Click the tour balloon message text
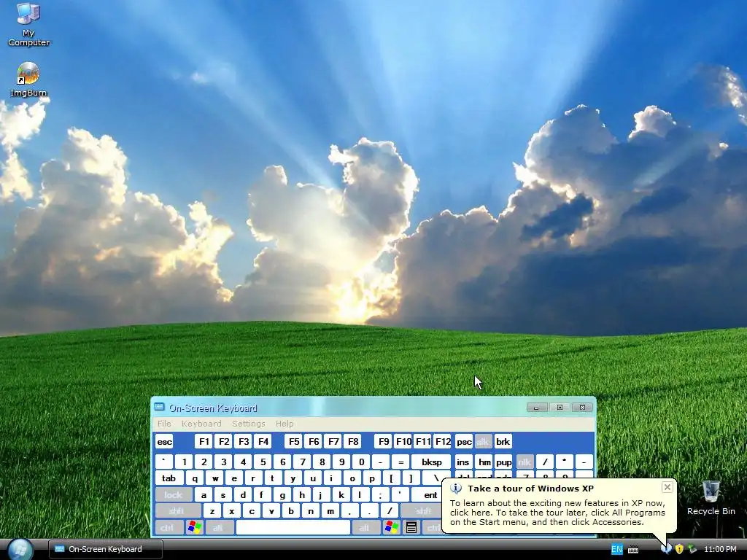747x560 pixels. point(557,513)
